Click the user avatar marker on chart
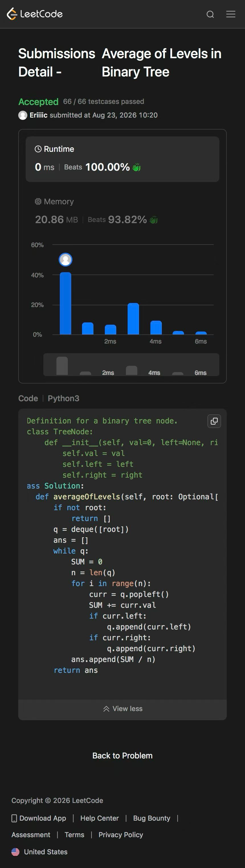This screenshot has height=868, width=245. pos(66,259)
